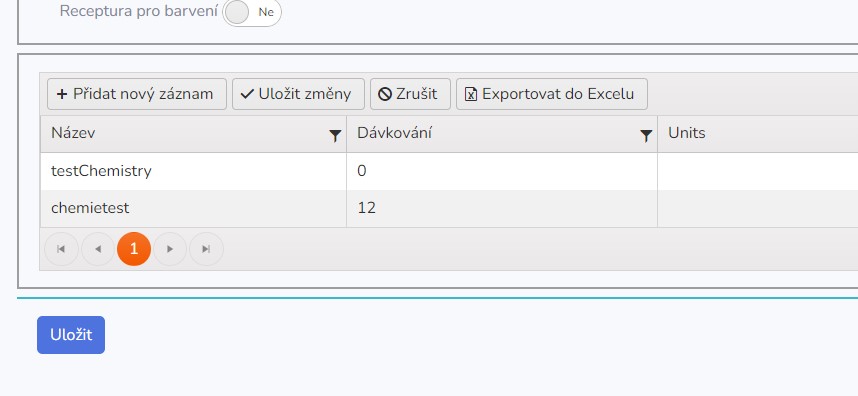This screenshot has width=858, height=396.
Task: Go to the previous page
Action: click(x=98, y=249)
